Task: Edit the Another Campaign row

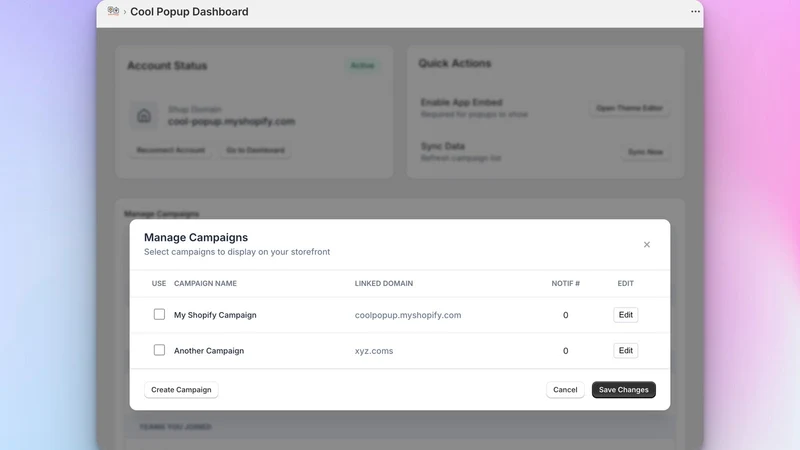Action: tap(626, 351)
